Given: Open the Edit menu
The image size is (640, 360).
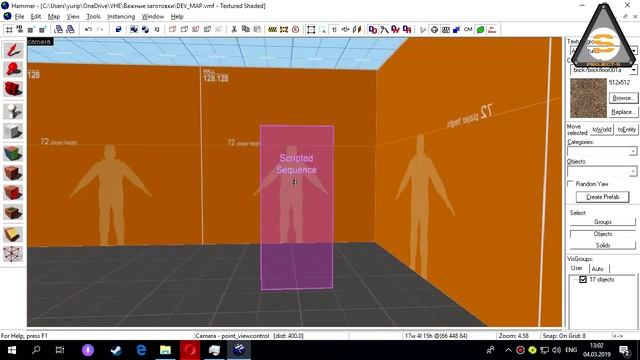Looking at the screenshot, I should (x=36, y=16).
